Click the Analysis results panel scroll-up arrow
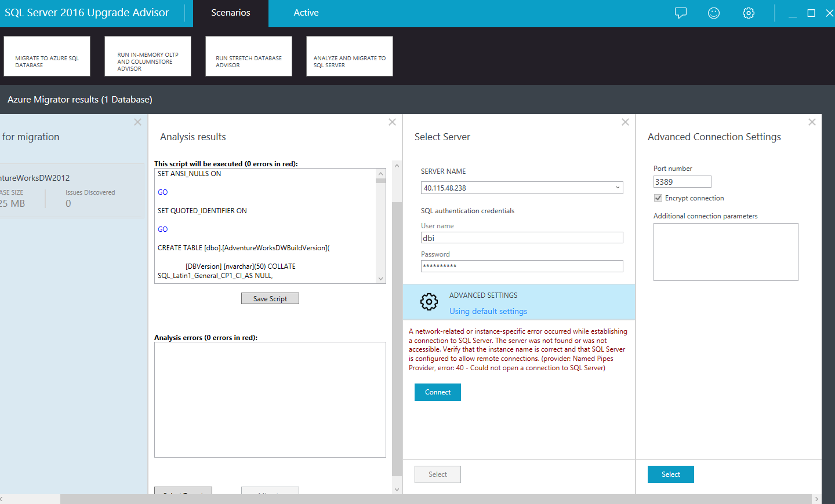Image resolution: width=835 pixels, height=504 pixels. pos(397,166)
